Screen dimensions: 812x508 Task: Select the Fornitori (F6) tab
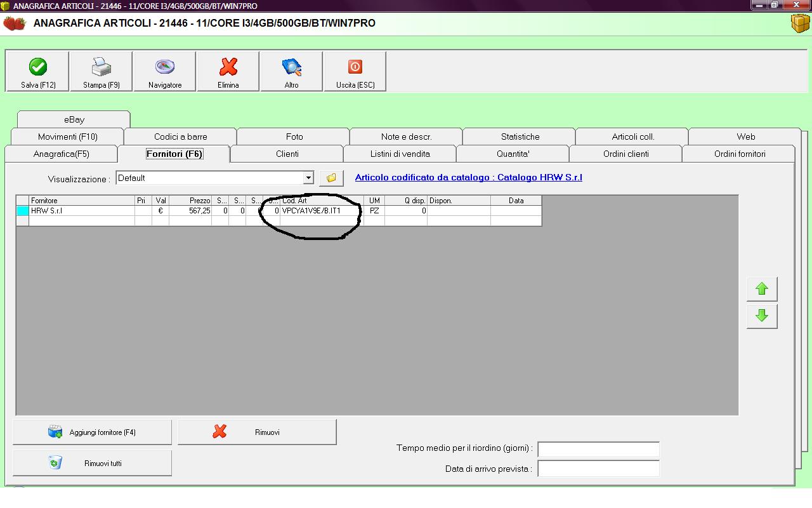pyautogui.click(x=174, y=154)
